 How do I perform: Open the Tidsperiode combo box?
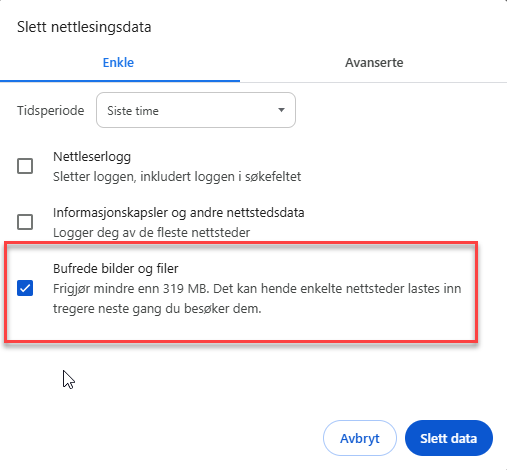coord(196,110)
